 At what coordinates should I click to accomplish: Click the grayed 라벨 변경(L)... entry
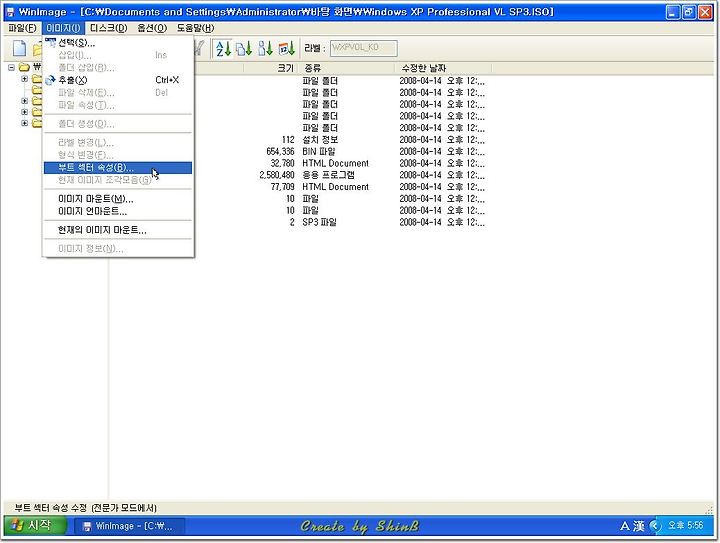point(118,142)
